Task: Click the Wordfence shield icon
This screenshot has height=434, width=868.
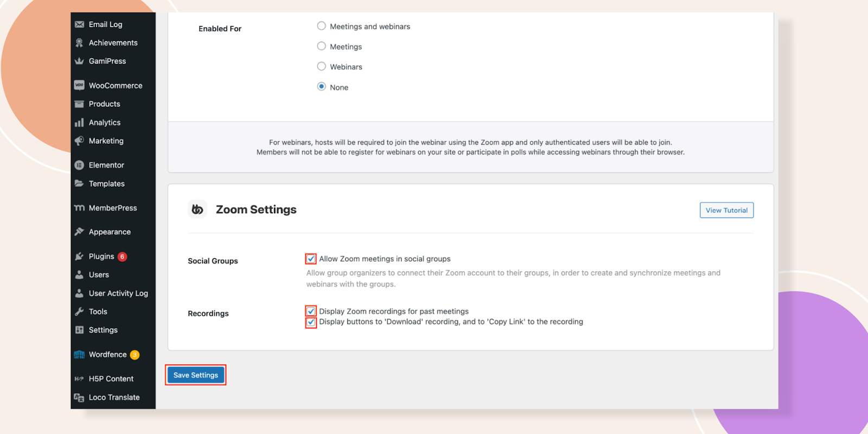Action: coord(79,354)
